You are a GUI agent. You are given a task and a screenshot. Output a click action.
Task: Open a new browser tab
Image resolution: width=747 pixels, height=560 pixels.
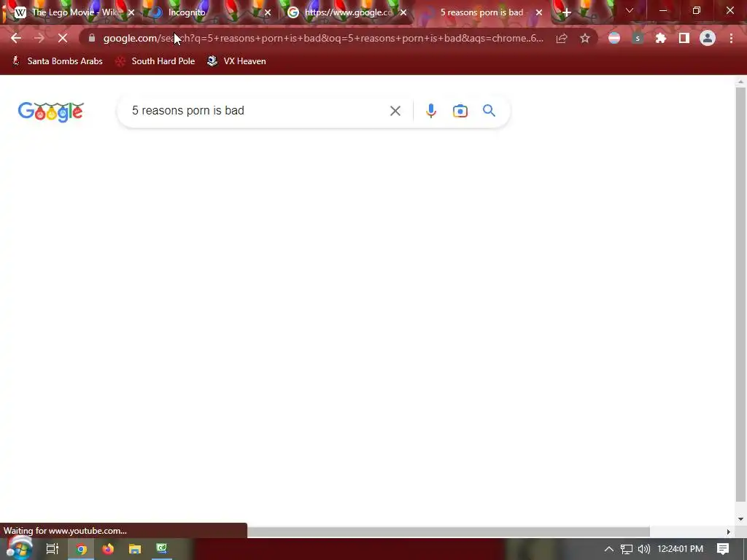tap(566, 12)
